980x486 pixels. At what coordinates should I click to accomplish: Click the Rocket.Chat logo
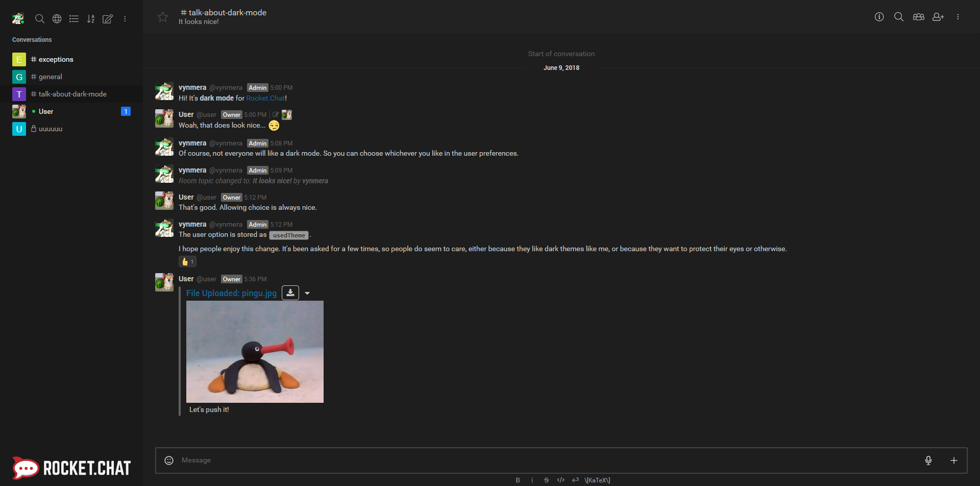71,468
